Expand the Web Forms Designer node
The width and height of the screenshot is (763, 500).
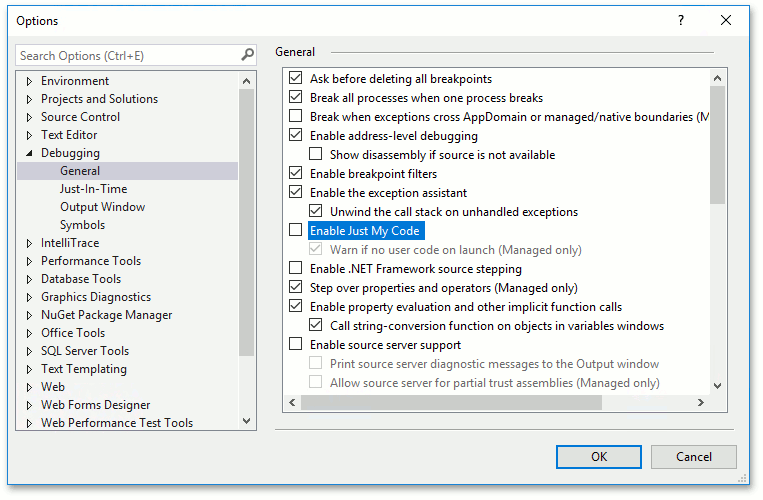29,405
